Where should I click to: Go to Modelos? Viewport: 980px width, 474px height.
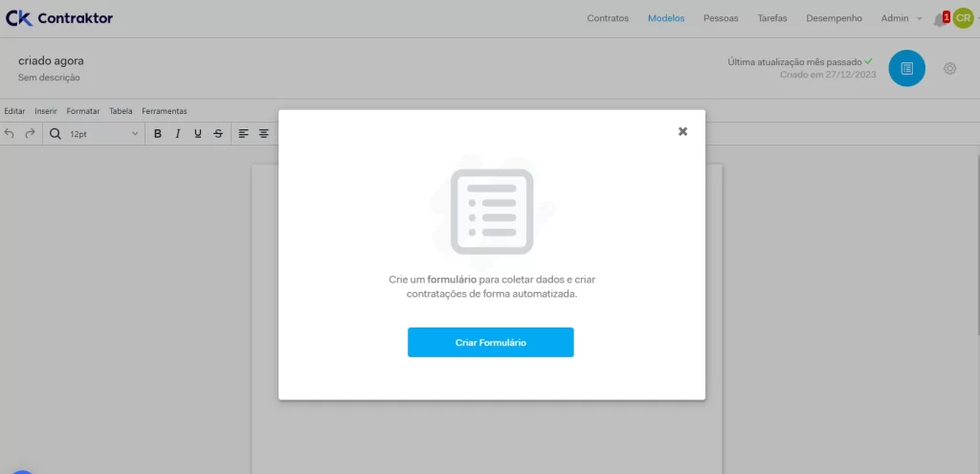point(666,18)
